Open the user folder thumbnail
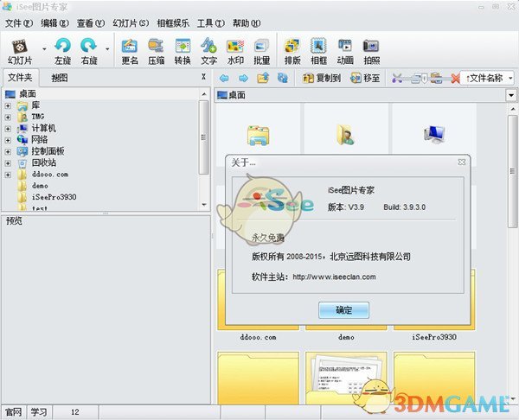519x420 pixels. click(345, 134)
